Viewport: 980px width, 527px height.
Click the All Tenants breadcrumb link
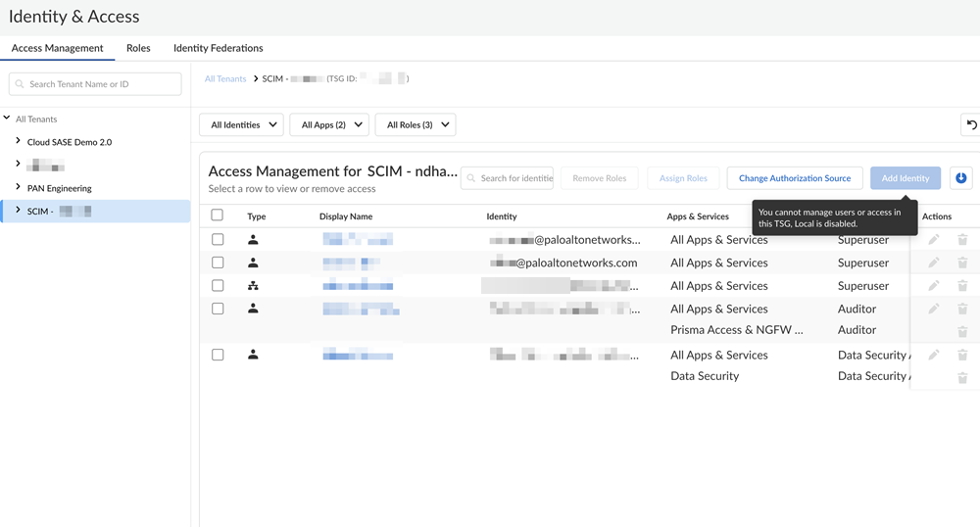pyautogui.click(x=225, y=78)
